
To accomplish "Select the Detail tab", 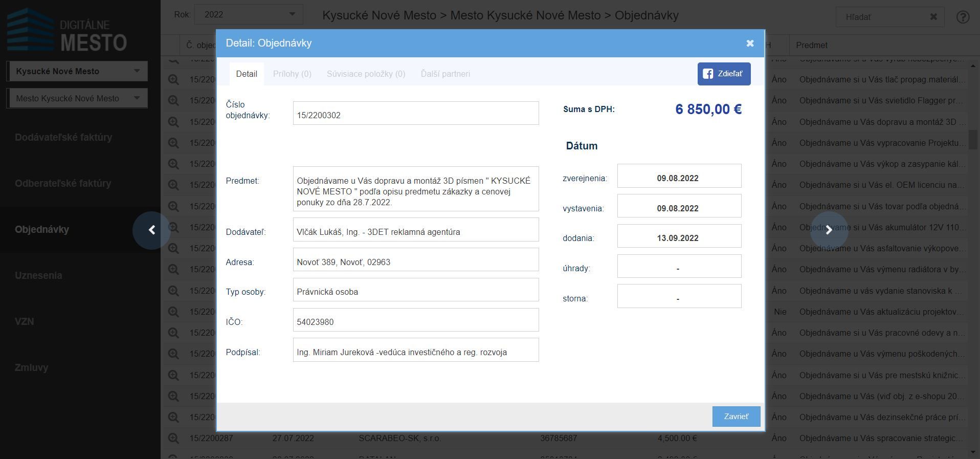I will click(247, 74).
